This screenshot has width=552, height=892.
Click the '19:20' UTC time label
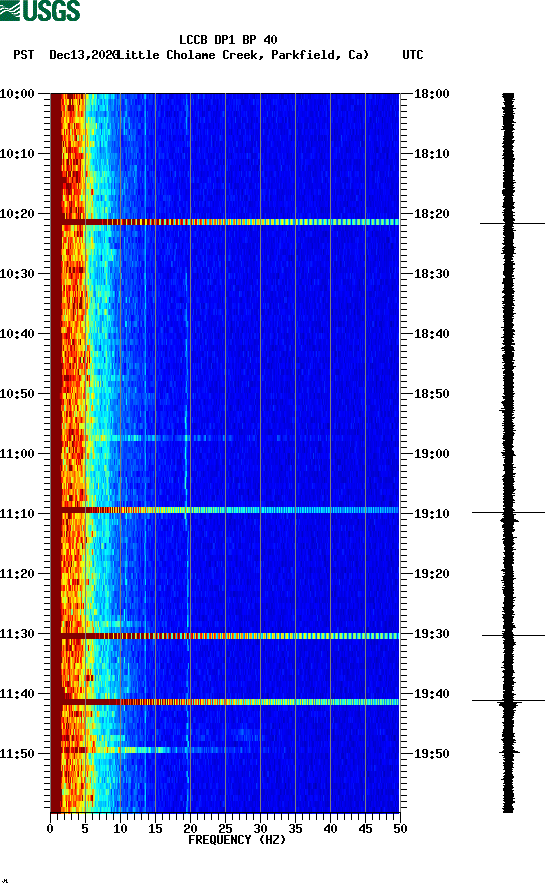coord(432,573)
